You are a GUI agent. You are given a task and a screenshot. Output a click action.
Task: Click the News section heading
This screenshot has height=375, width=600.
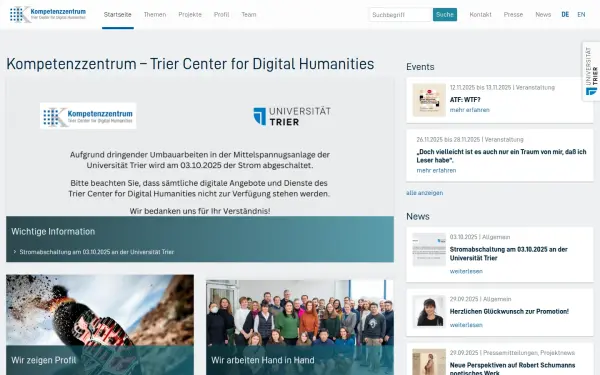[x=418, y=216]
